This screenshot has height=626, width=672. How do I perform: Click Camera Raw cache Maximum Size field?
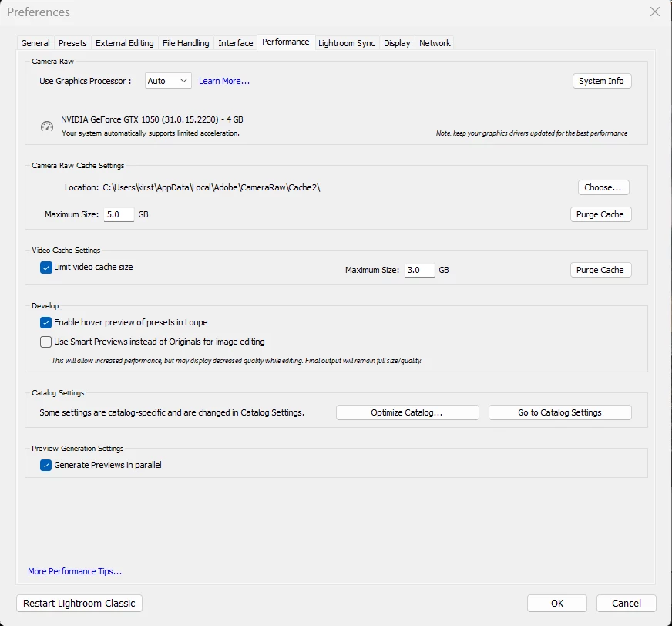tap(119, 214)
